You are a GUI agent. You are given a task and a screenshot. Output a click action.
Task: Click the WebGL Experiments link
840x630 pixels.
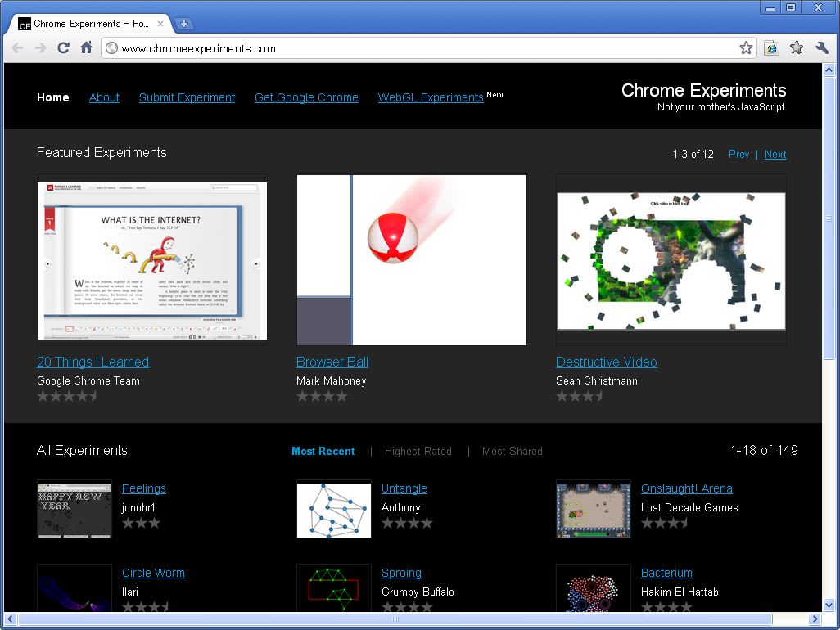pyautogui.click(x=431, y=97)
